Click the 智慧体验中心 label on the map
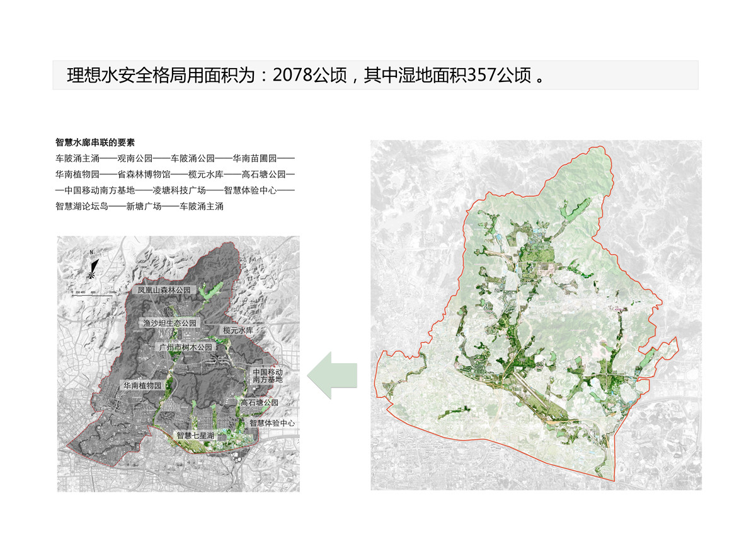The width and height of the screenshot is (756, 534). click(x=272, y=423)
